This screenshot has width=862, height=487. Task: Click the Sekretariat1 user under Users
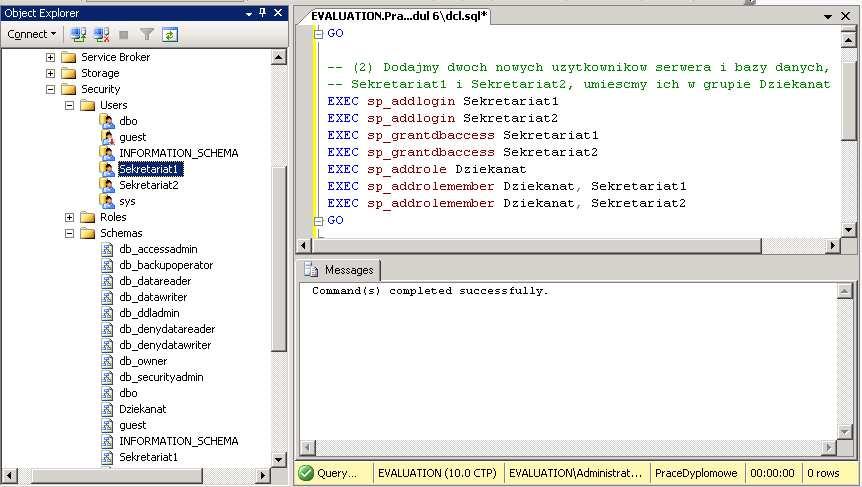click(x=151, y=169)
